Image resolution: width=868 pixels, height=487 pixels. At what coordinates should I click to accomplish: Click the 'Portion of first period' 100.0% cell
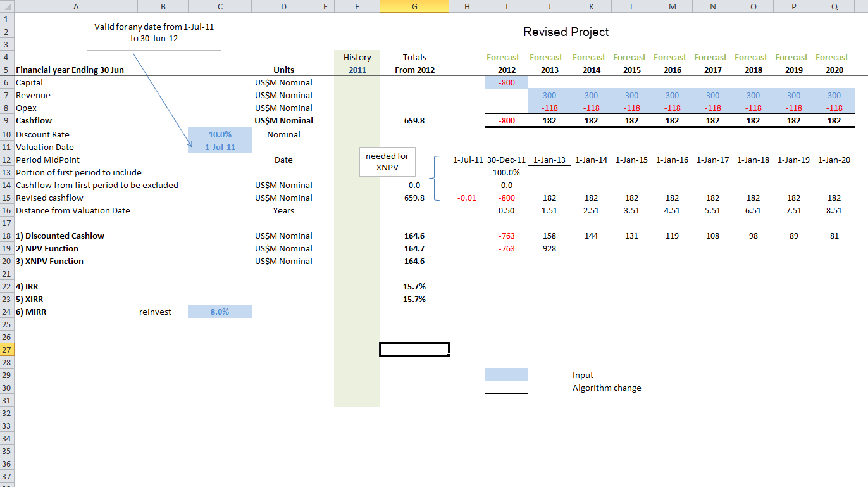tap(506, 172)
